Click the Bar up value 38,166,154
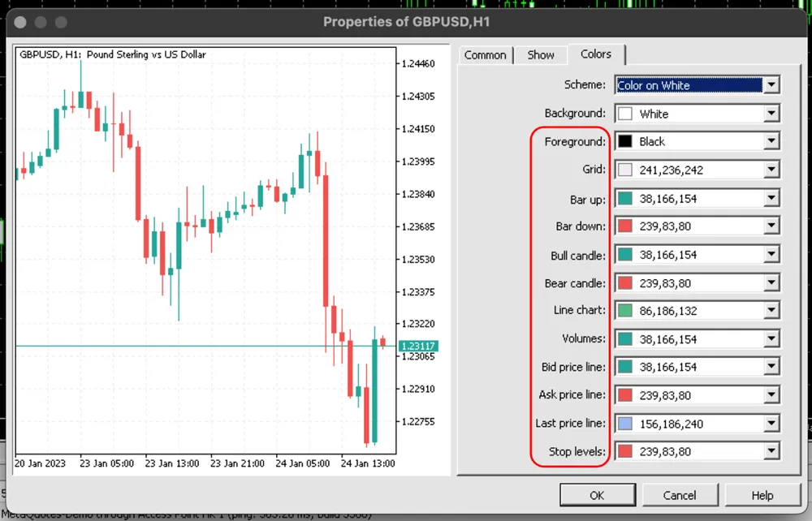The width and height of the screenshot is (812, 521). pyautogui.click(x=668, y=199)
